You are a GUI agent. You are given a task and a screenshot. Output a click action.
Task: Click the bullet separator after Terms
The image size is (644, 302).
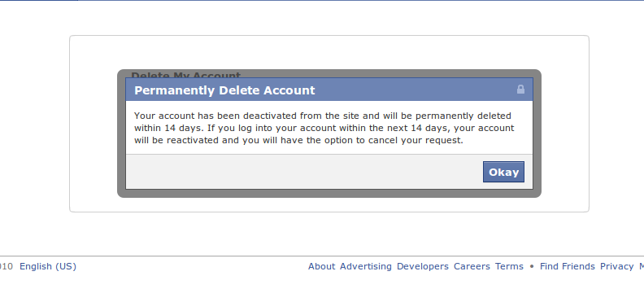click(532, 266)
